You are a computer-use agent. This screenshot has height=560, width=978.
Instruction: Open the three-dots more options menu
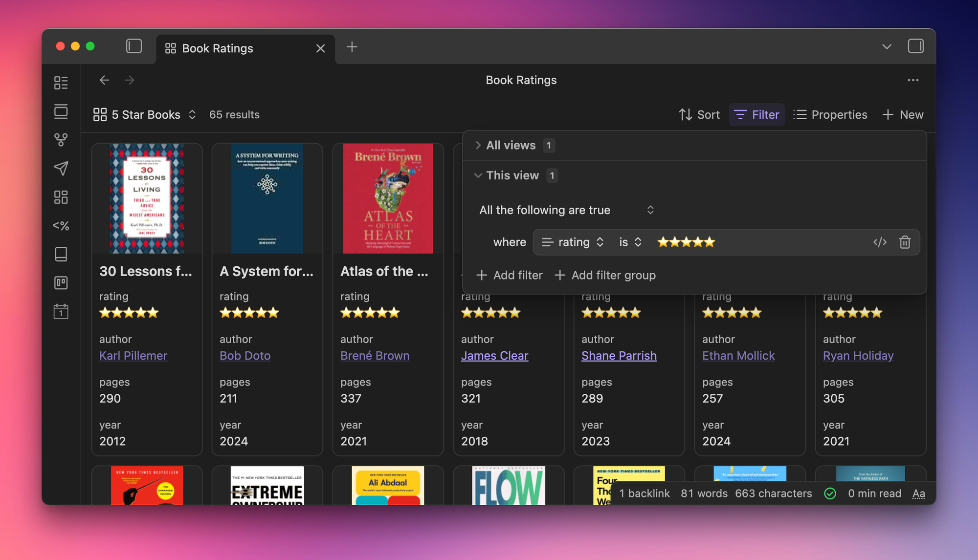pos(913,80)
